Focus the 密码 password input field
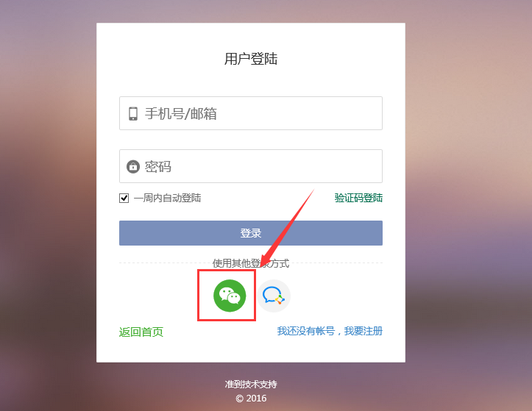This screenshot has width=532, height=411. [x=251, y=166]
